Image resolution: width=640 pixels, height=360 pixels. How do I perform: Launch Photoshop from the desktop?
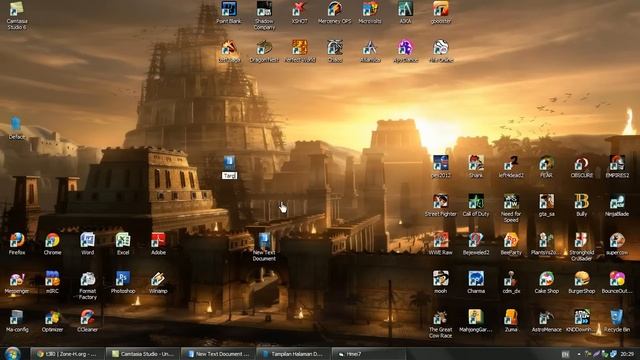coord(123,282)
